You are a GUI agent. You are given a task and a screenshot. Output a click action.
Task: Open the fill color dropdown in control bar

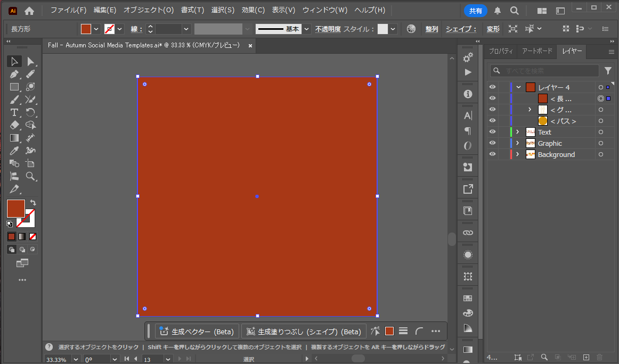pos(96,29)
